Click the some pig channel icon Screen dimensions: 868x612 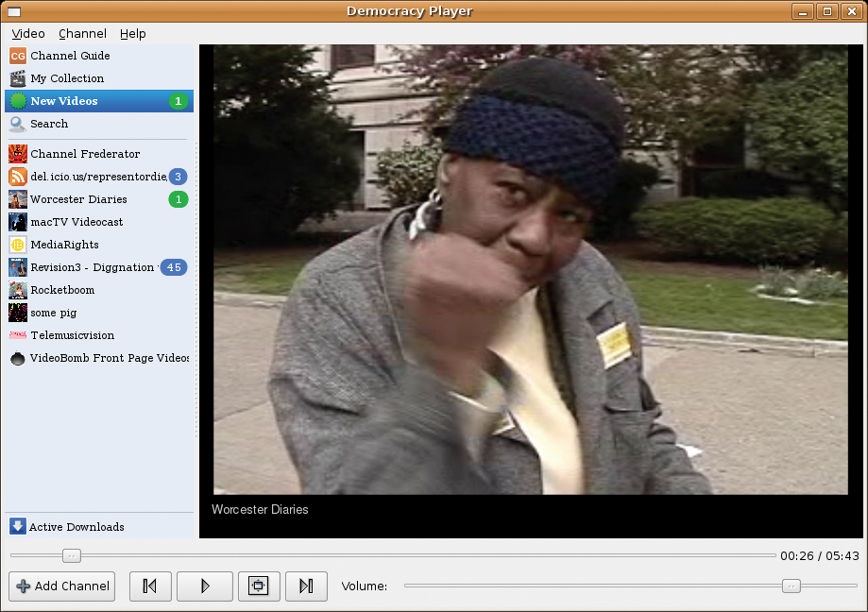(18, 313)
